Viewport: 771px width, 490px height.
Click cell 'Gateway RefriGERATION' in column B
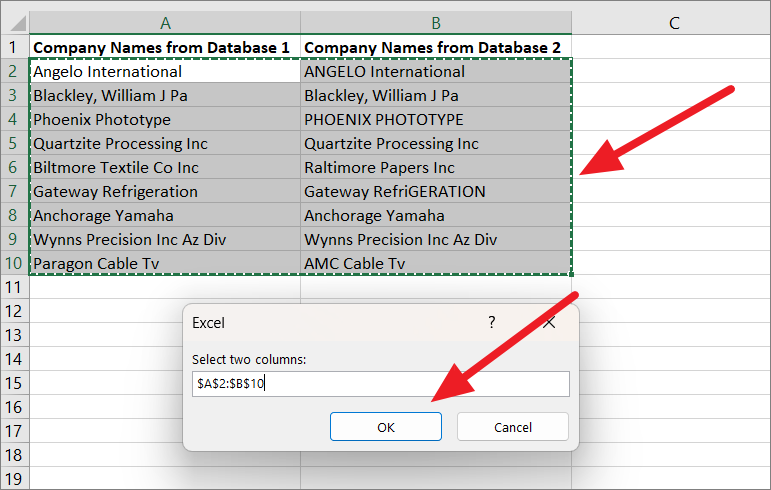[436, 191]
